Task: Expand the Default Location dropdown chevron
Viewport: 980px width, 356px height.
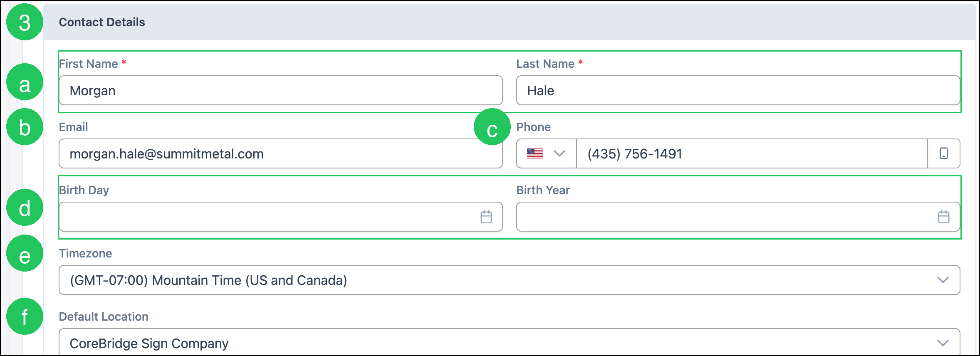Action: click(x=943, y=343)
